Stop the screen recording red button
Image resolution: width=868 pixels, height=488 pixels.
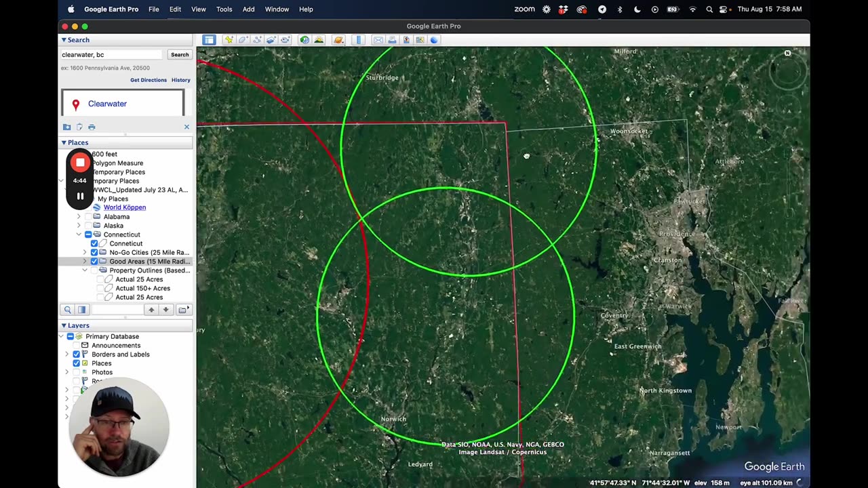(x=80, y=163)
